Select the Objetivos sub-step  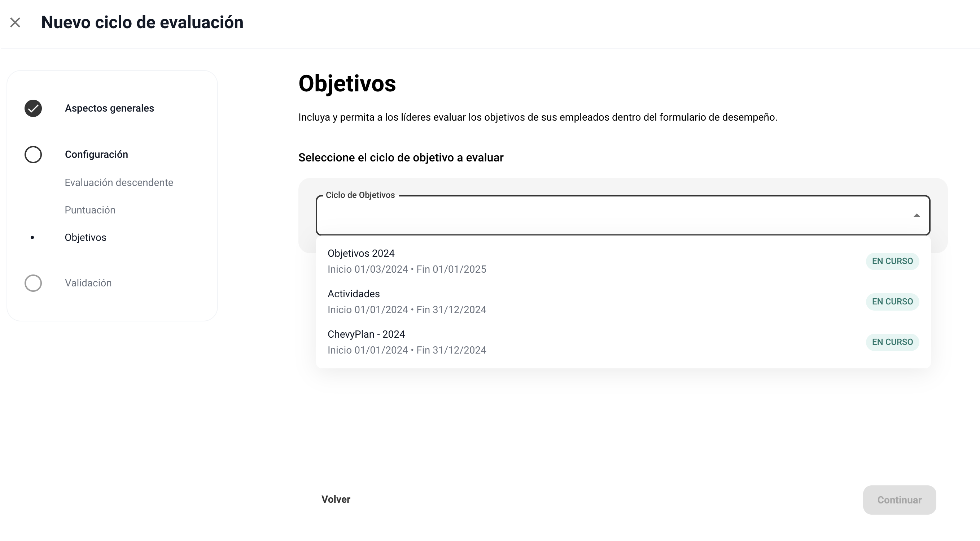click(85, 238)
